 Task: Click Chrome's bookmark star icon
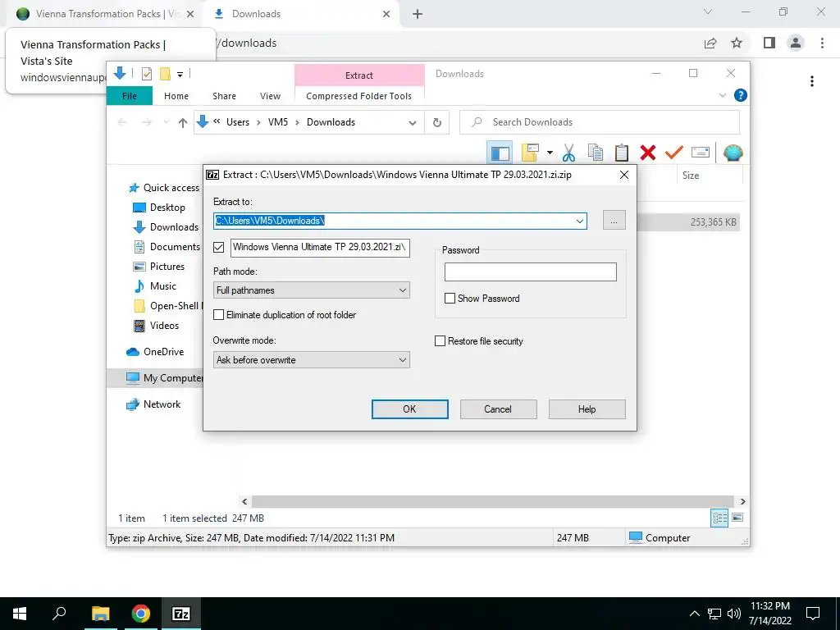pyautogui.click(x=737, y=43)
